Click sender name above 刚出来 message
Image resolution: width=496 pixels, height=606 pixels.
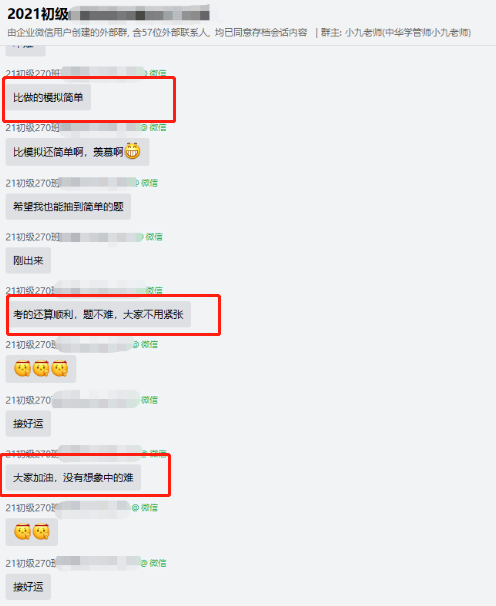74,237
